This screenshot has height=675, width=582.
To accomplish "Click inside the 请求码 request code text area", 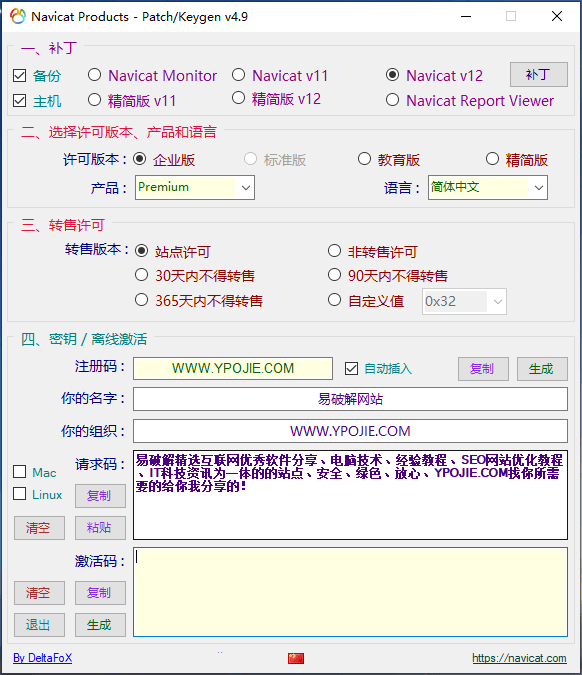I will (x=350, y=495).
